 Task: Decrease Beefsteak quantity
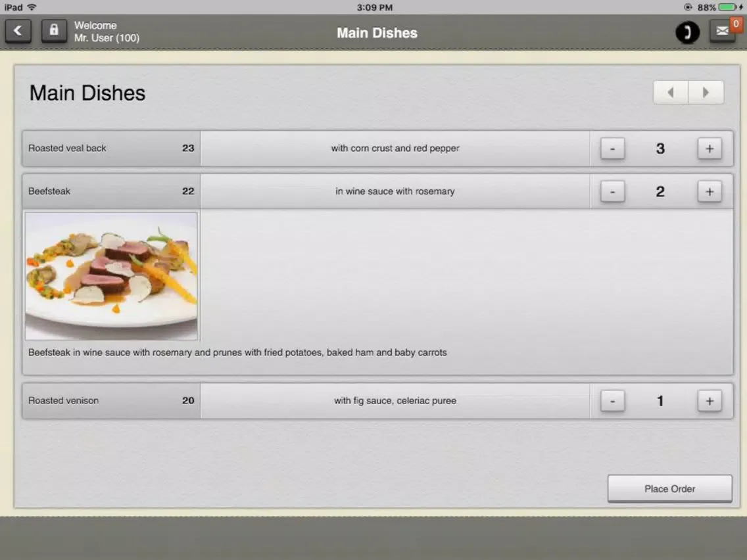pos(612,192)
